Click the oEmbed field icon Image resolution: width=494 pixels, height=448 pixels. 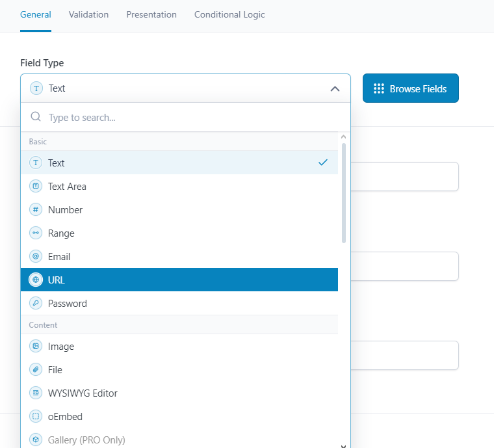point(36,417)
